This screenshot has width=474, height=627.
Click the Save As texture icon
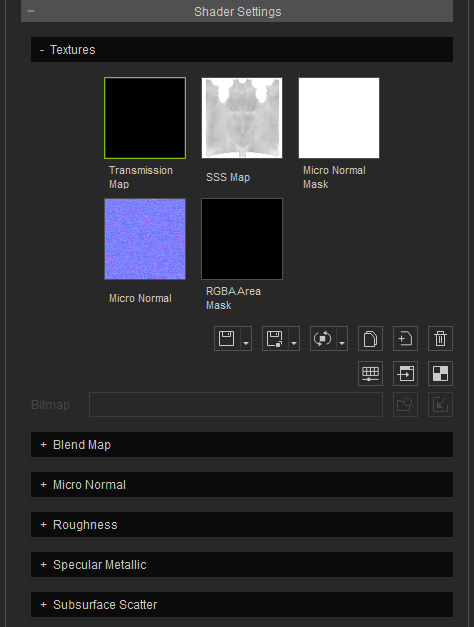click(275, 339)
